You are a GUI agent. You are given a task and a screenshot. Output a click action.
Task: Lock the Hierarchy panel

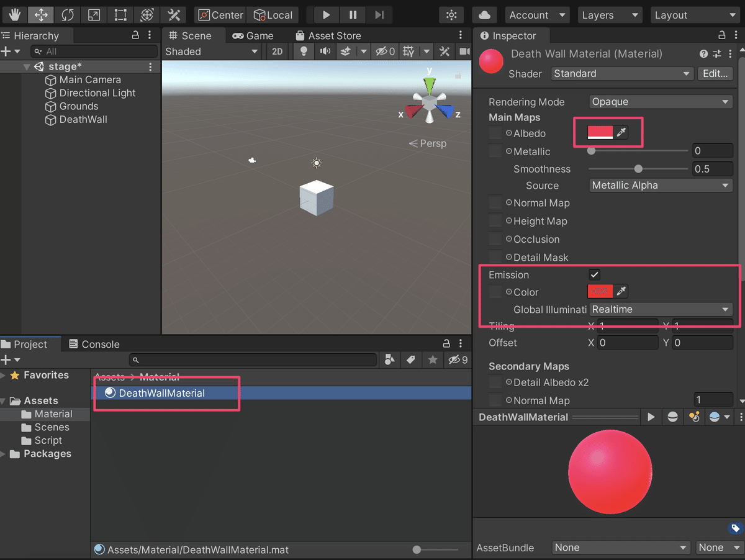pos(135,35)
